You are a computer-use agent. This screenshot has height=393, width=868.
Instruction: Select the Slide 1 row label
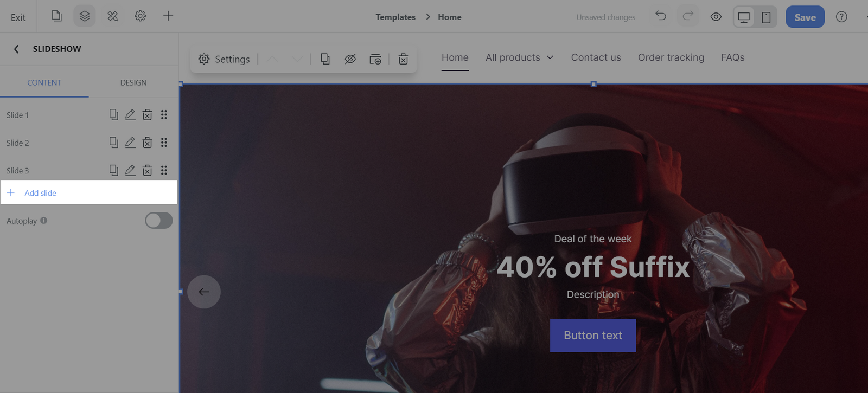(17, 115)
